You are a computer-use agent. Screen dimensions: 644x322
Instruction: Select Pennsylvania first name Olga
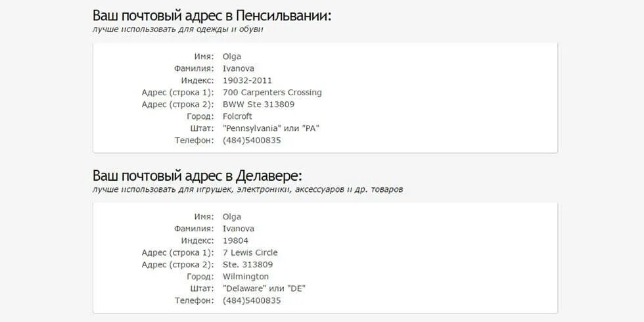[x=231, y=57]
